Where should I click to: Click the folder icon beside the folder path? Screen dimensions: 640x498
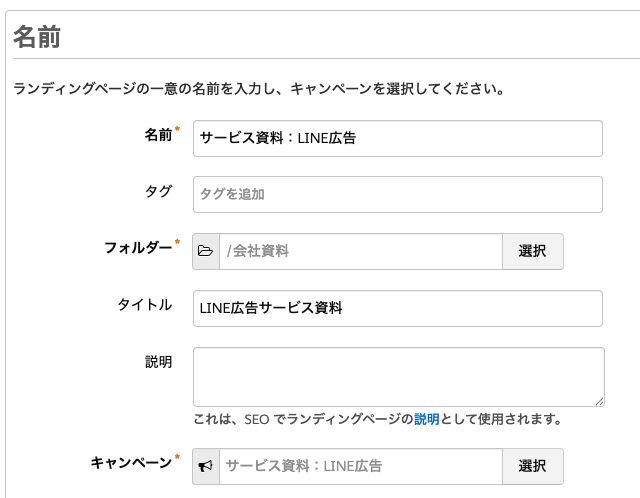coord(206,251)
